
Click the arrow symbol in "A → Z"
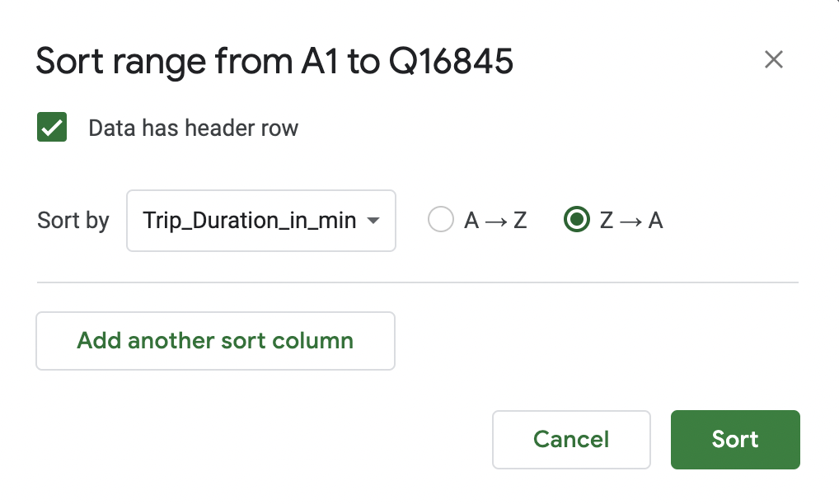click(x=496, y=221)
